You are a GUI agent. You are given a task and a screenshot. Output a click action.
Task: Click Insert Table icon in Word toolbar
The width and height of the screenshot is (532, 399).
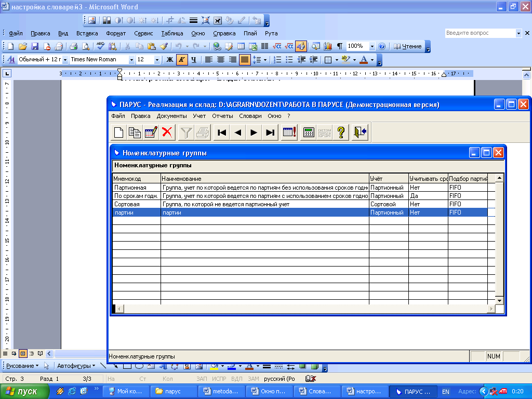coord(241,46)
